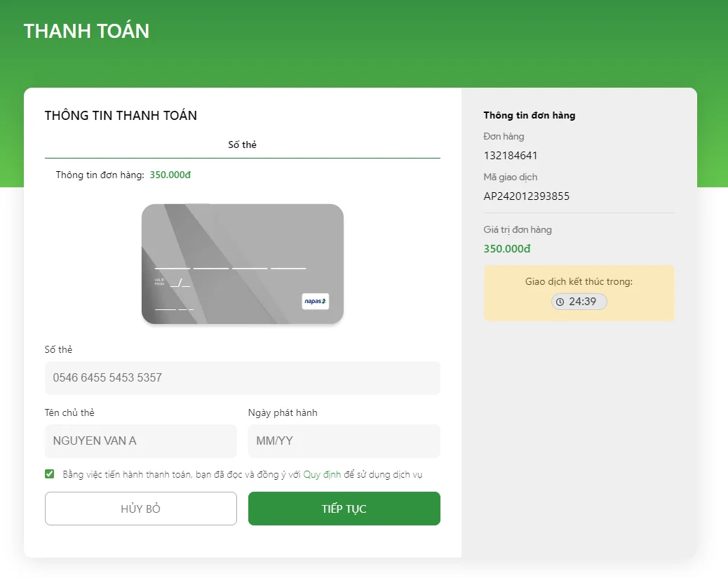Click the VALID FROM date placeholder on card
This screenshot has width=728, height=578.
(180, 283)
